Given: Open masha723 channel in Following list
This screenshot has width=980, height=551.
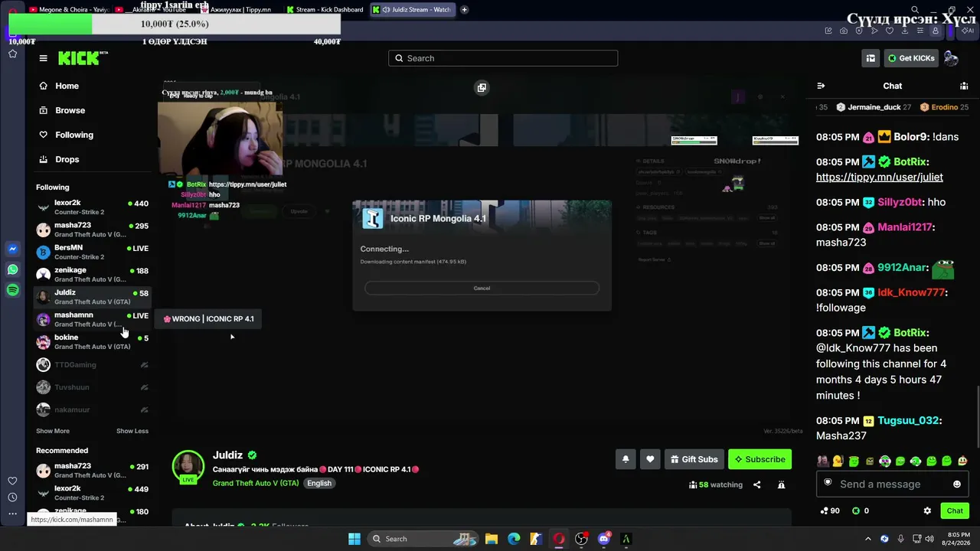Looking at the screenshot, I should [93, 230].
